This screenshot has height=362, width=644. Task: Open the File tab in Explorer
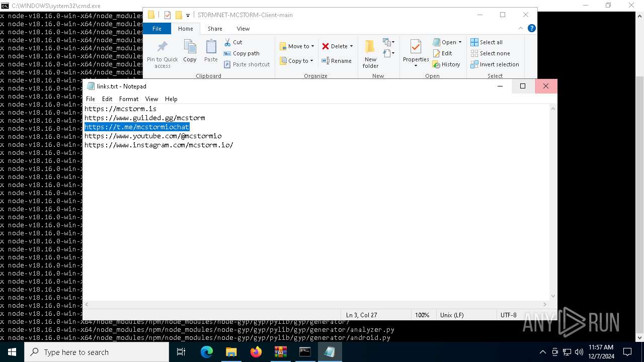click(157, 29)
